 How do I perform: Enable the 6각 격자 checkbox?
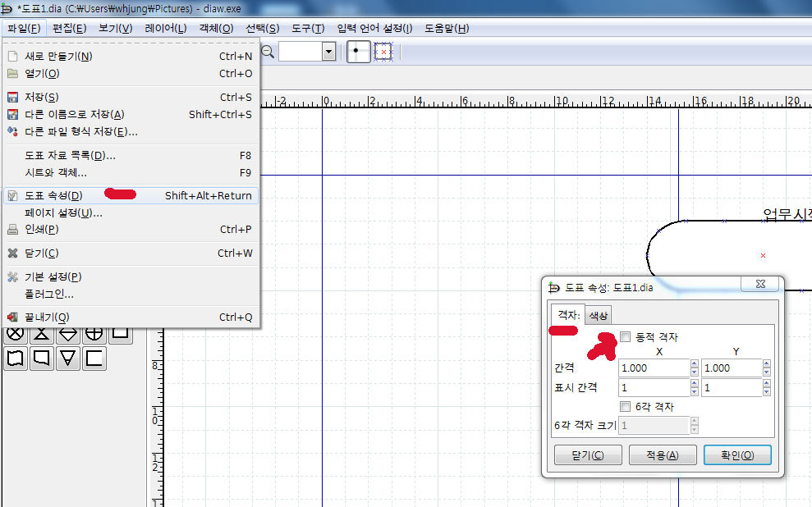626,407
